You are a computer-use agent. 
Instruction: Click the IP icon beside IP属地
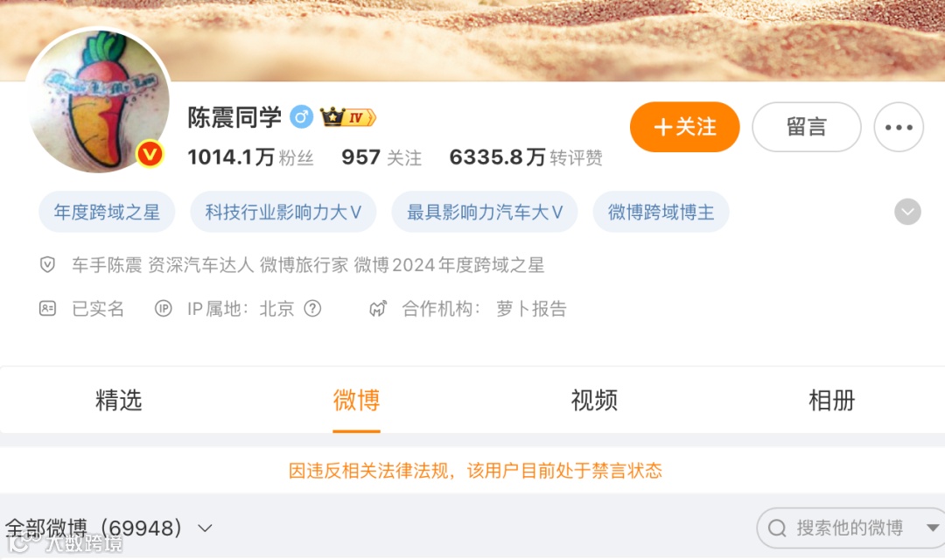pos(164,309)
